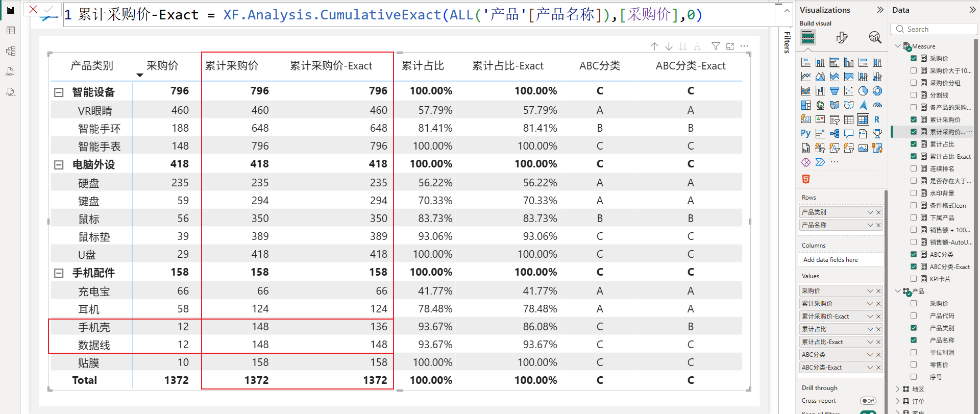Open the DAX query view in sidebar

10,71
